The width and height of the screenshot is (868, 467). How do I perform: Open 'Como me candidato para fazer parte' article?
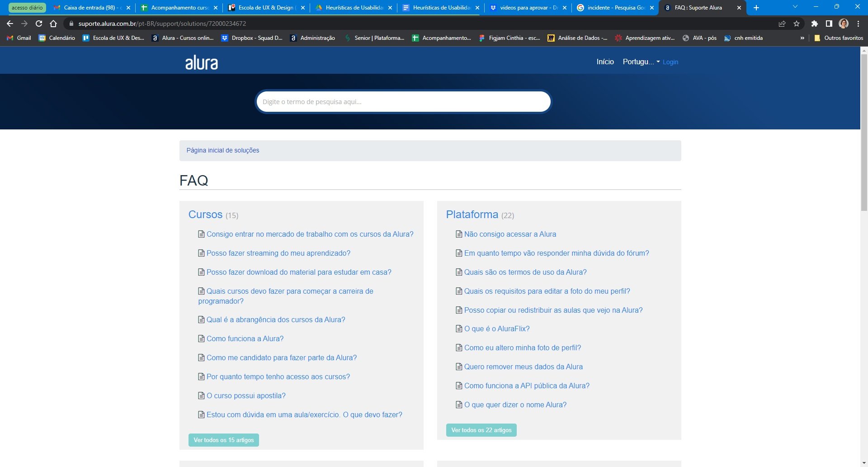click(x=282, y=357)
